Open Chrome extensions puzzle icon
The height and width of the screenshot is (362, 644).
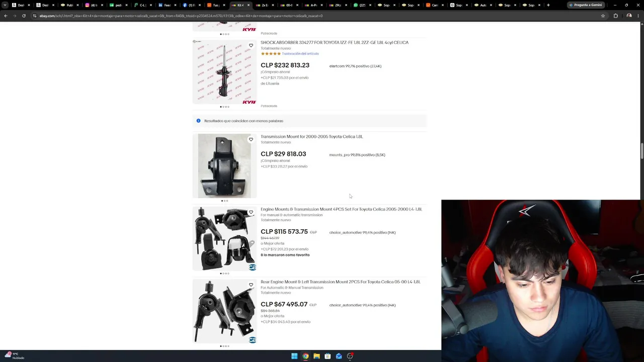point(615,16)
